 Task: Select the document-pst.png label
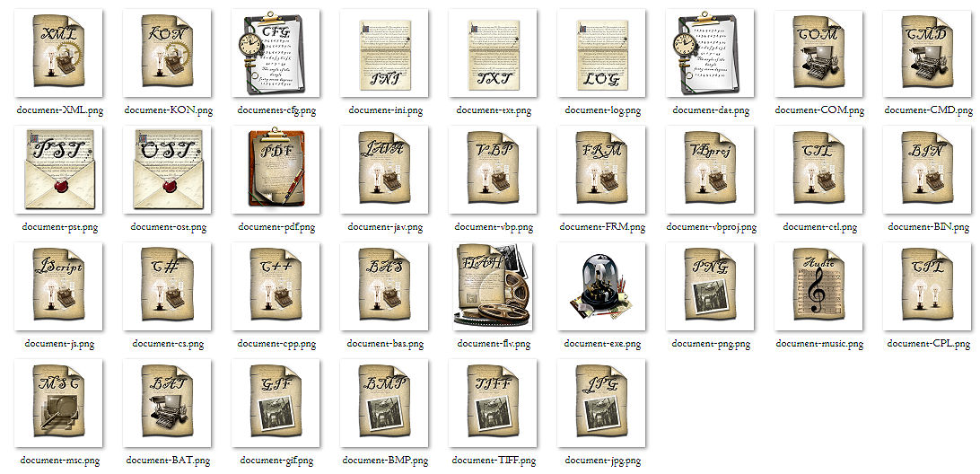click(x=59, y=227)
